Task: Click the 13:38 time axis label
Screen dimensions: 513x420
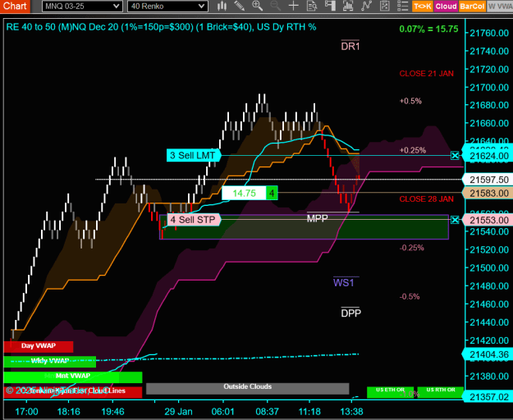Action: tap(351, 412)
